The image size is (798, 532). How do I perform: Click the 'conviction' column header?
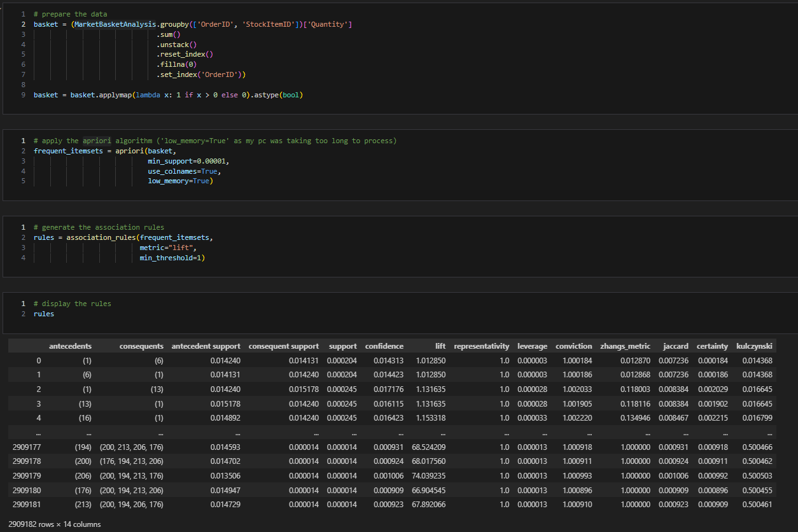[574, 346]
